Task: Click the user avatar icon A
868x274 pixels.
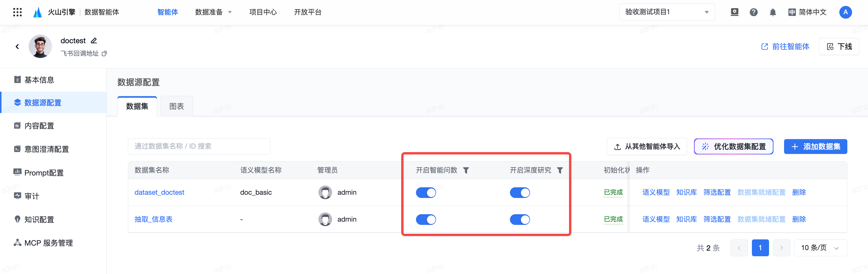Action: click(845, 12)
